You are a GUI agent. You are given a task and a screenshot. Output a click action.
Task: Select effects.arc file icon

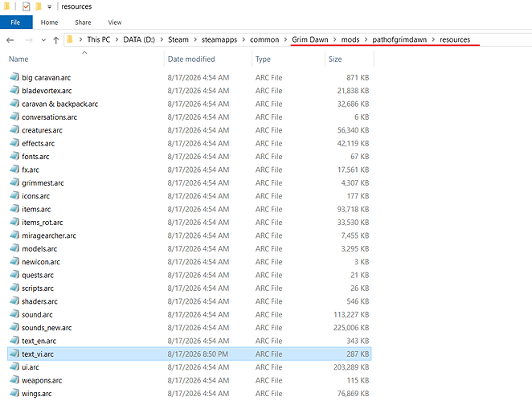click(14, 143)
